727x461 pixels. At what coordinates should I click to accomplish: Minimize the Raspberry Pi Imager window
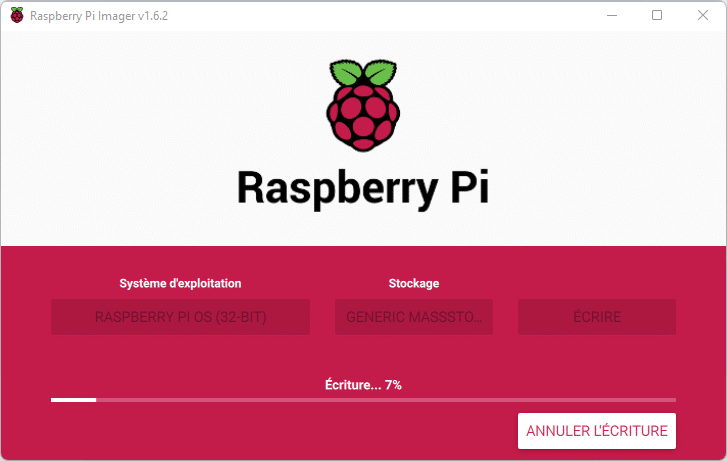612,15
